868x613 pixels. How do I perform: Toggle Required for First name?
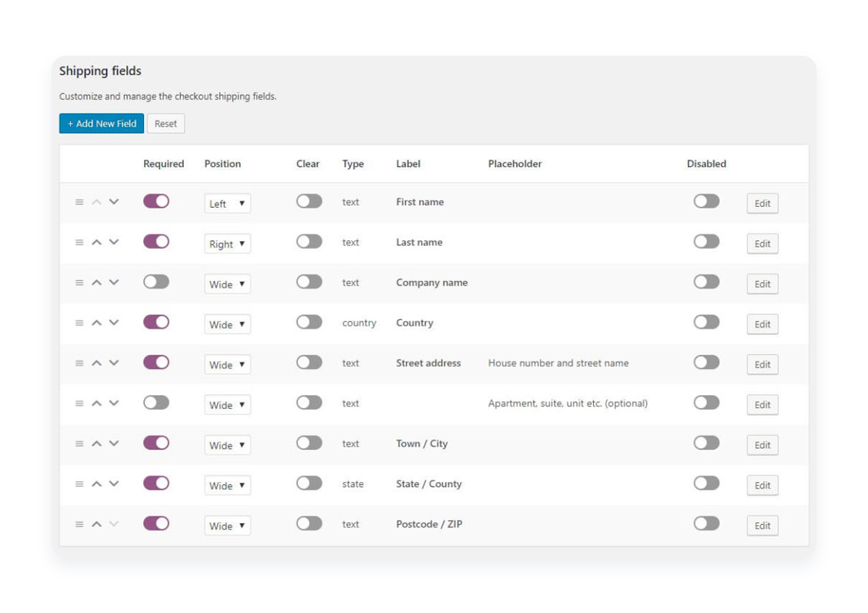tap(156, 201)
